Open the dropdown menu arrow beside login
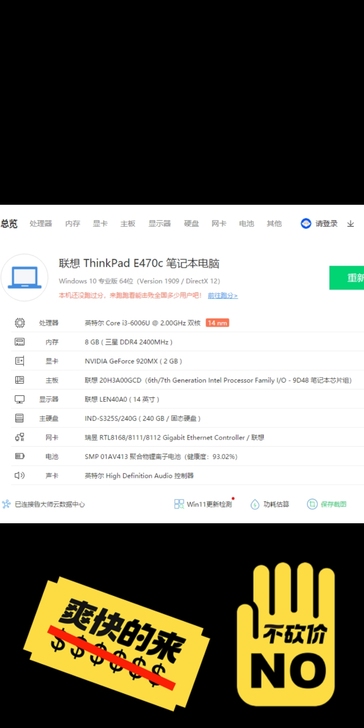Screen dimensions: 364x728 pyautogui.click(x=351, y=224)
